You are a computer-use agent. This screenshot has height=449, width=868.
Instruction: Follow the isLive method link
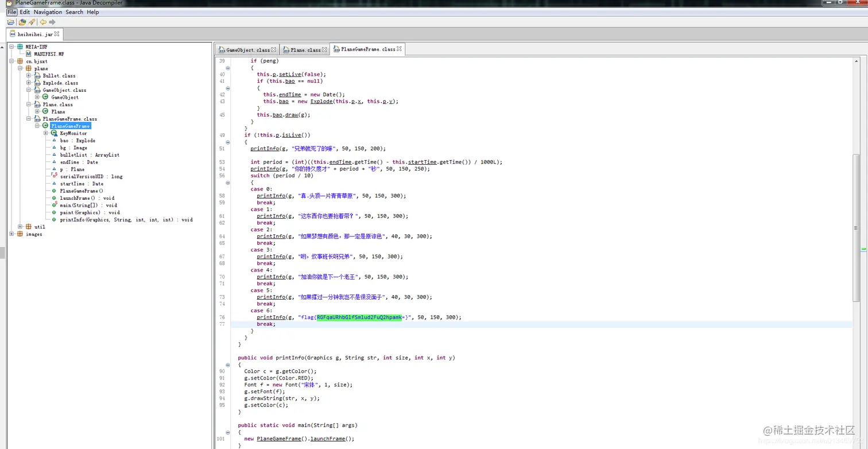(291, 135)
